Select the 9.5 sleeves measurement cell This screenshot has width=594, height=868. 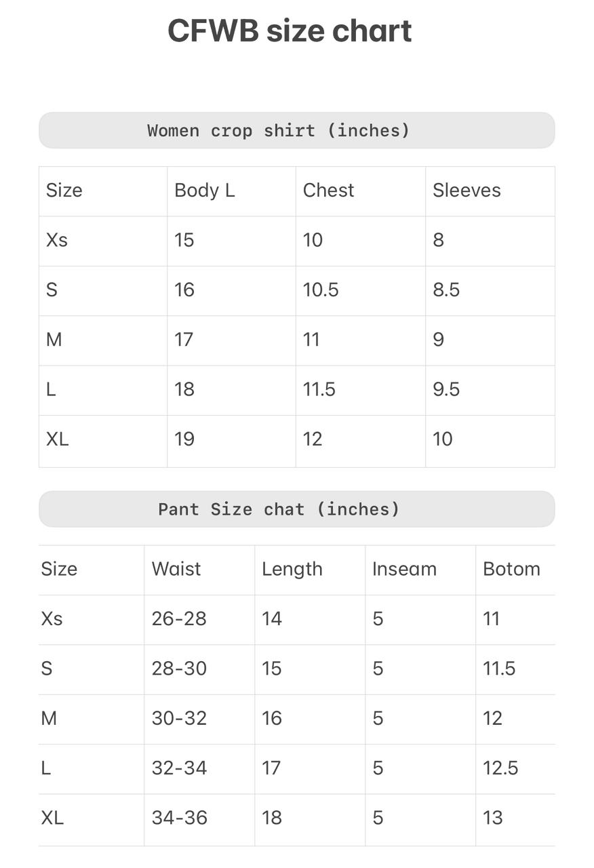click(446, 389)
